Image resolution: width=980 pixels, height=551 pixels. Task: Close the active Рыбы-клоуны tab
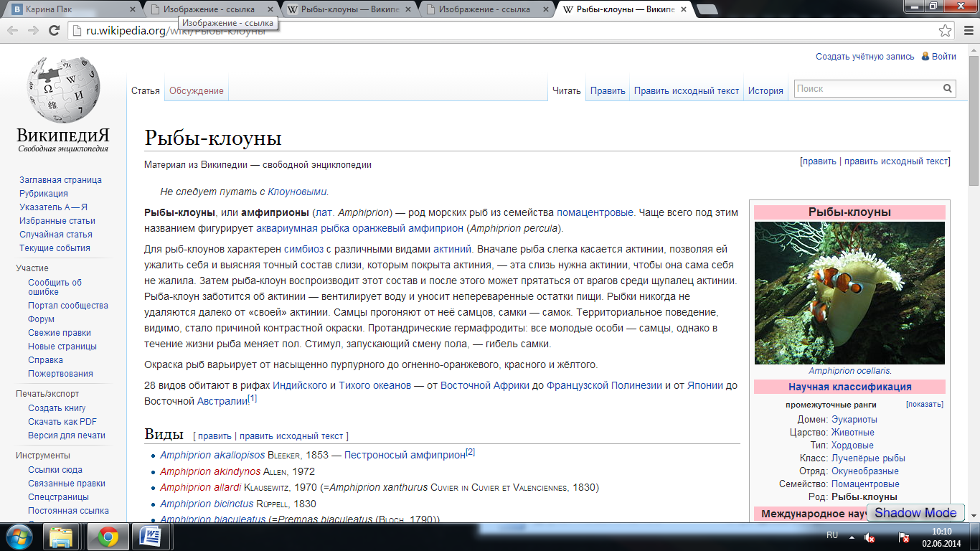684,10
